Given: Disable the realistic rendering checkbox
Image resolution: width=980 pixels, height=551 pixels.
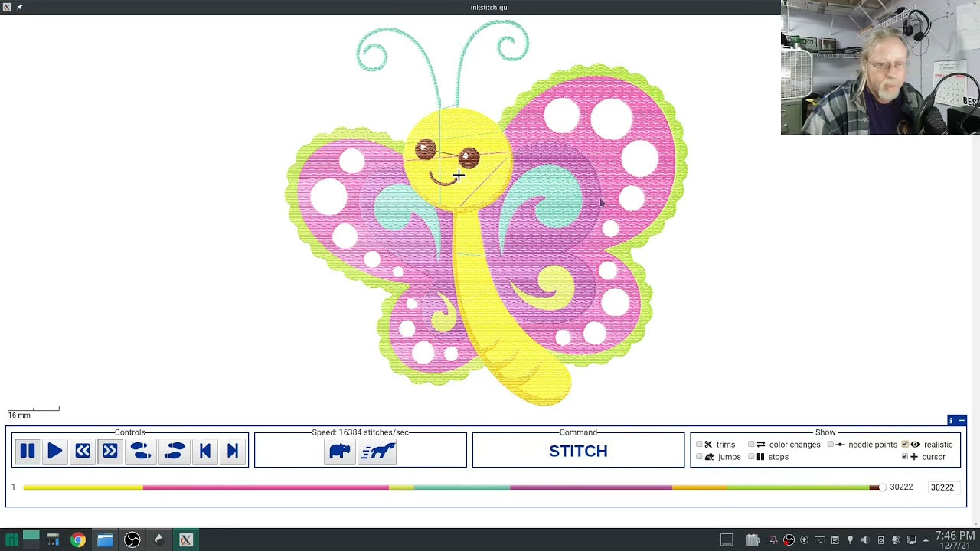Looking at the screenshot, I should [x=905, y=445].
